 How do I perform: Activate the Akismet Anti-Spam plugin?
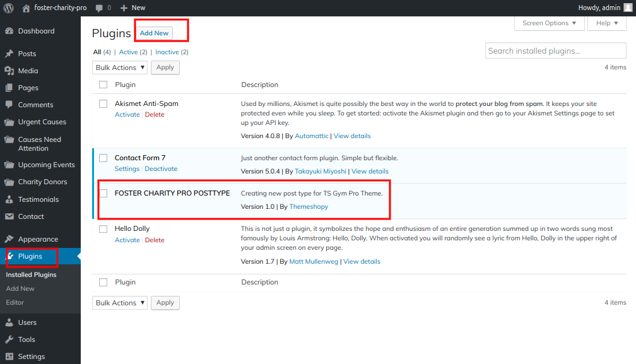pyautogui.click(x=127, y=114)
